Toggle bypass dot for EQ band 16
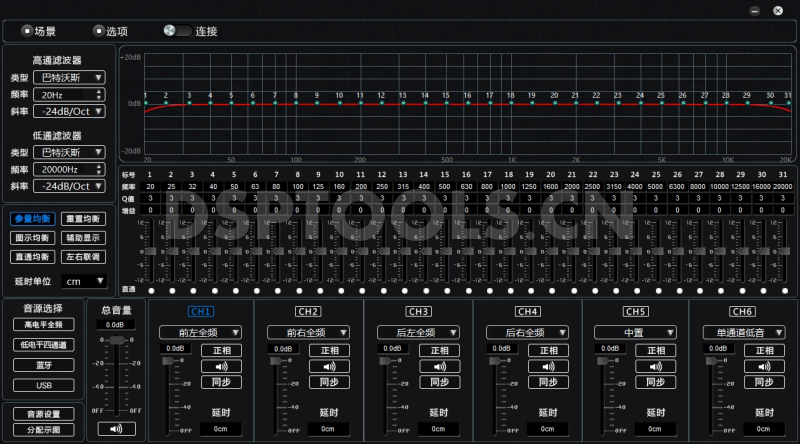Viewport: 800px width, 444px height. coord(468,291)
